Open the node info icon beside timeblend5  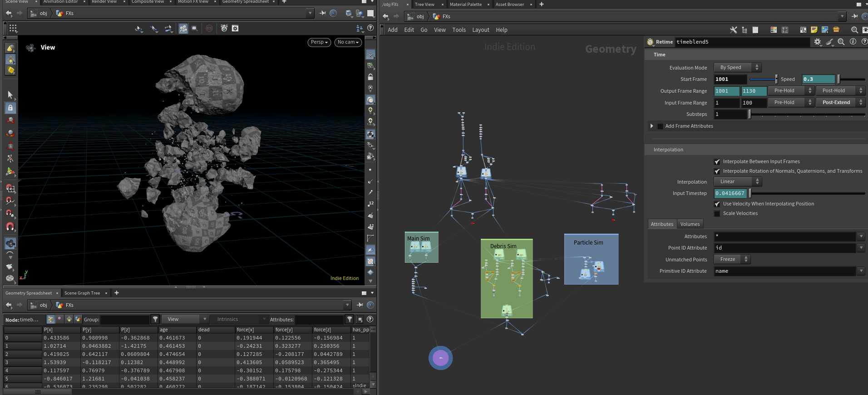click(x=853, y=42)
